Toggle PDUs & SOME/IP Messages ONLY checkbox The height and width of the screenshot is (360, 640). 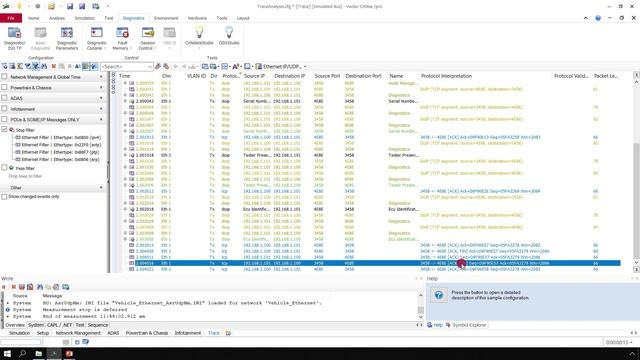(4, 119)
